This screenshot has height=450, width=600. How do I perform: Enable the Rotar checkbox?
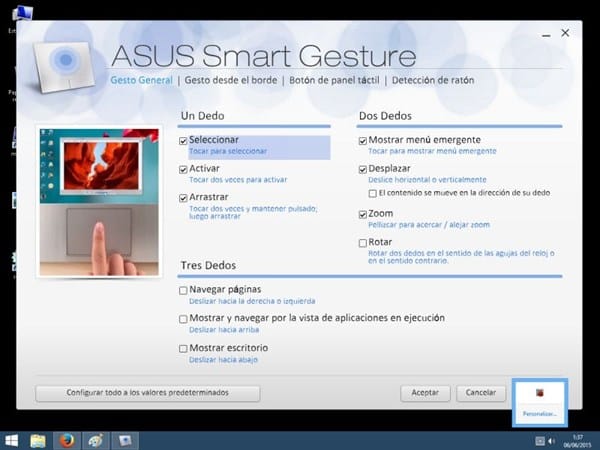pyautogui.click(x=363, y=243)
